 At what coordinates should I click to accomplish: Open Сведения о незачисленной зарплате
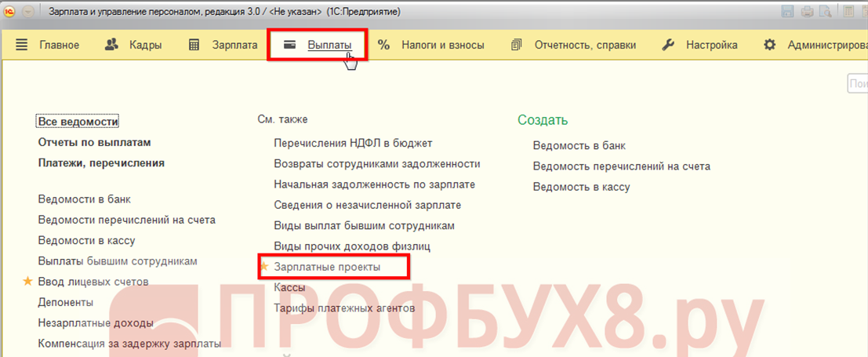pyautogui.click(x=368, y=205)
